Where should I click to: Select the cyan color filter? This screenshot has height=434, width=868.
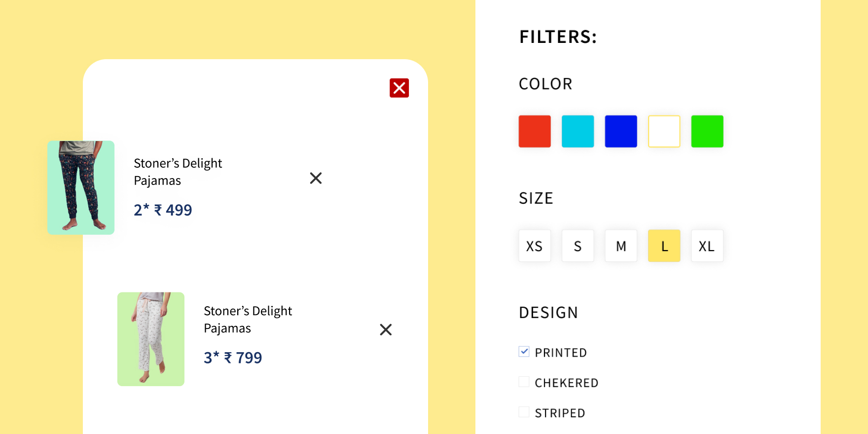(578, 131)
